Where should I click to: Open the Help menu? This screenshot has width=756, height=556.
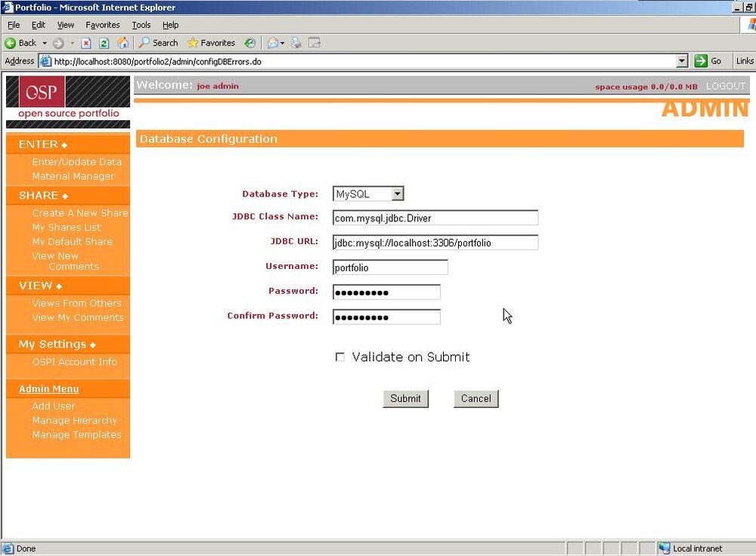click(x=170, y=25)
